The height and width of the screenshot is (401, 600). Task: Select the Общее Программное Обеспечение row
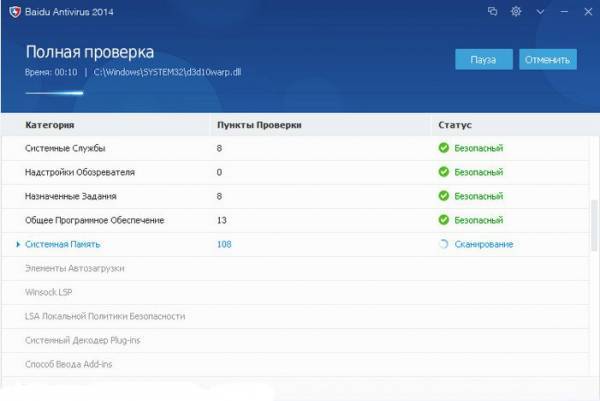pos(295,220)
